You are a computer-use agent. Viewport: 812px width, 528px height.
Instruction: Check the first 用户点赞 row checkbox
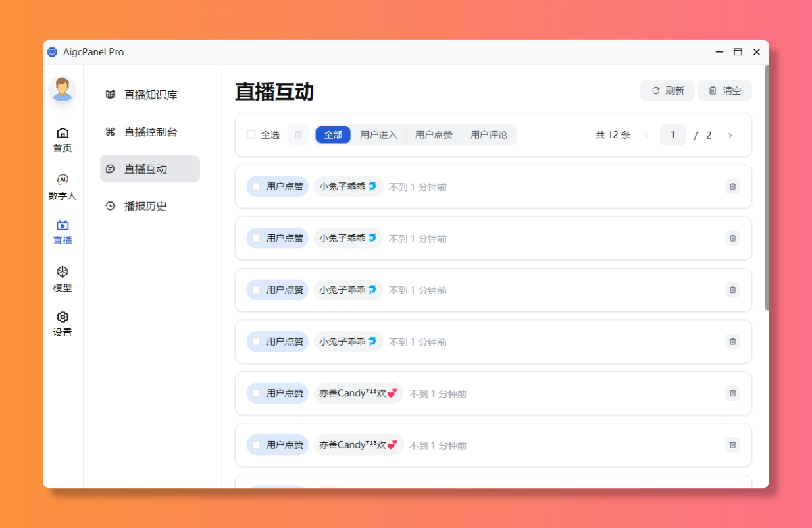tap(256, 186)
